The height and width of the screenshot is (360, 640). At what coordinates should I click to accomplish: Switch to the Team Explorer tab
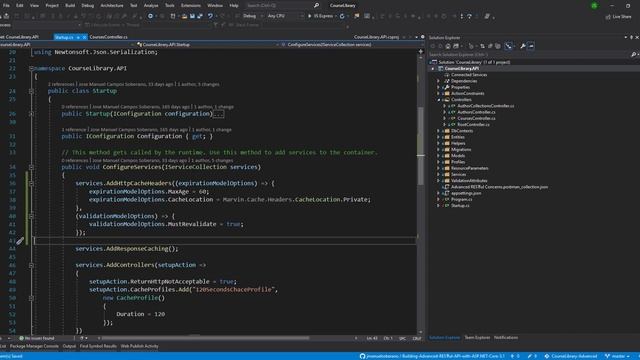click(477, 338)
